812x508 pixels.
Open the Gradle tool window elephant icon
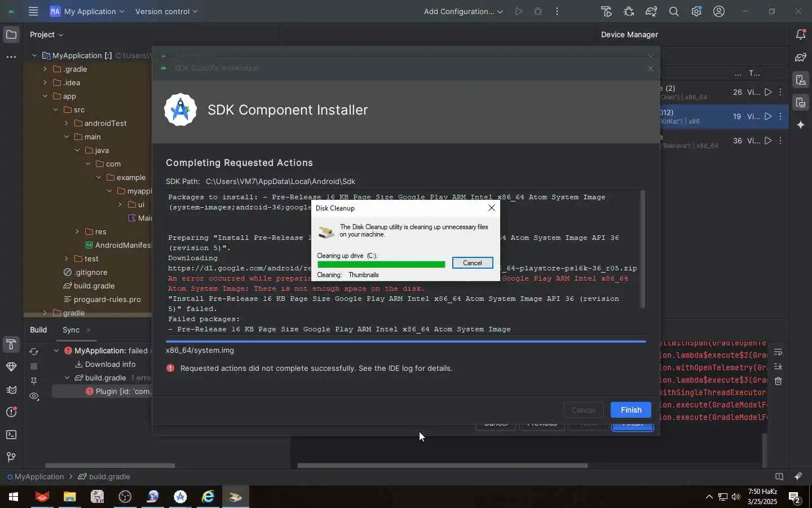pos(801,57)
